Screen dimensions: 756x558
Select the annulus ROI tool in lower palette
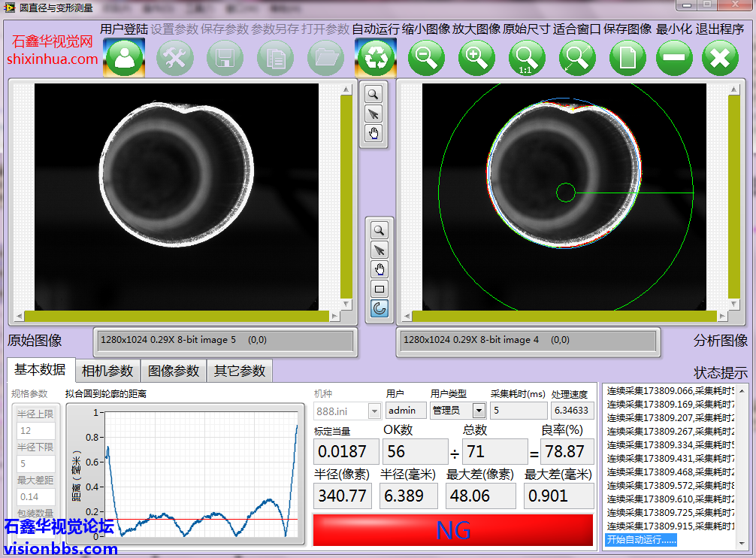(380, 308)
